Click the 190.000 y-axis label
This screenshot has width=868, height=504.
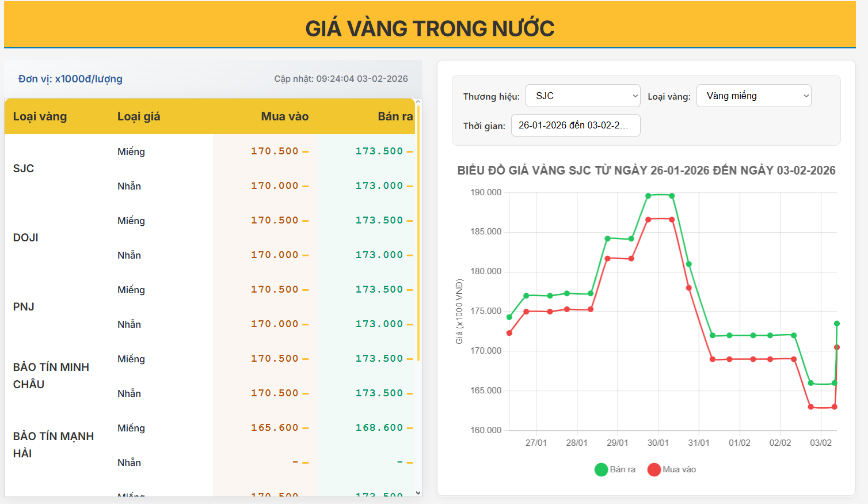[x=486, y=192]
